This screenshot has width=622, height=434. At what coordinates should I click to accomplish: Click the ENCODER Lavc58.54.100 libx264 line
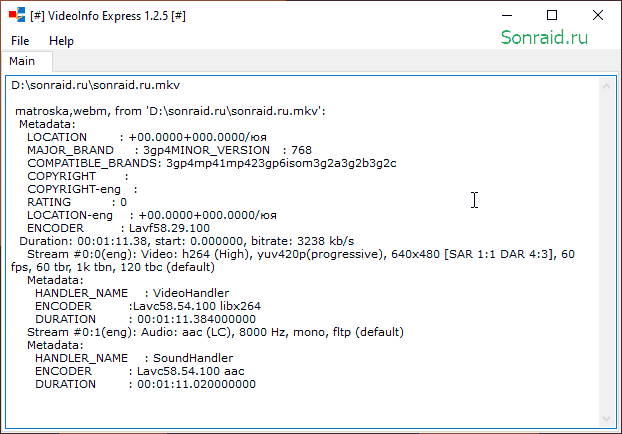pos(148,306)
